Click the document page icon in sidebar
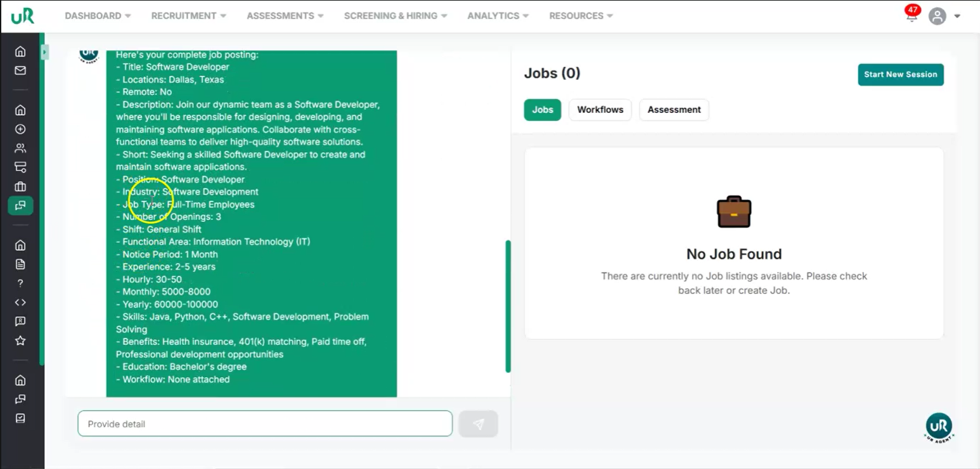980x469 pixels. pyautogui.click(x=20, y=264)
